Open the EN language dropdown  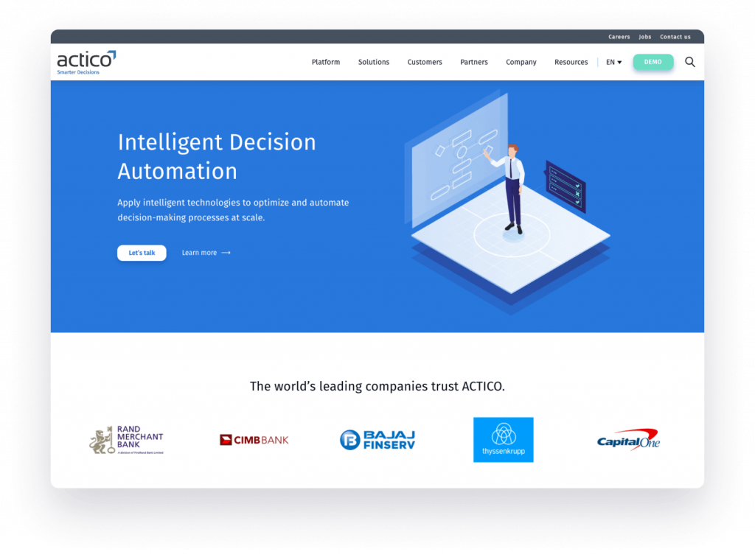(613, 62)
